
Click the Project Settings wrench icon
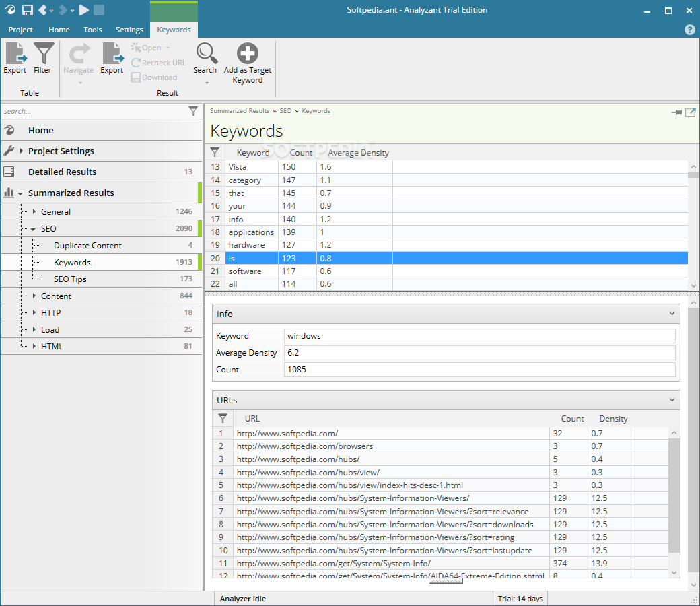(x=9, y=151)
